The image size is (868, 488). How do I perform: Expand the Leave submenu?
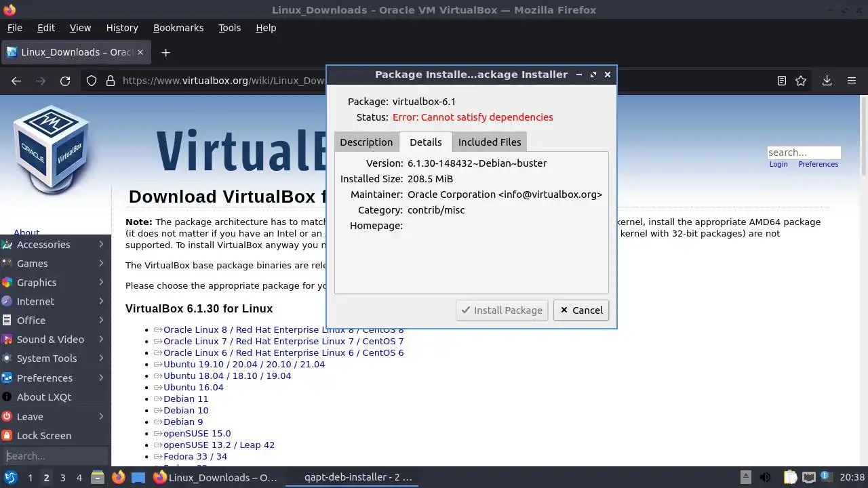pos(54,416)
